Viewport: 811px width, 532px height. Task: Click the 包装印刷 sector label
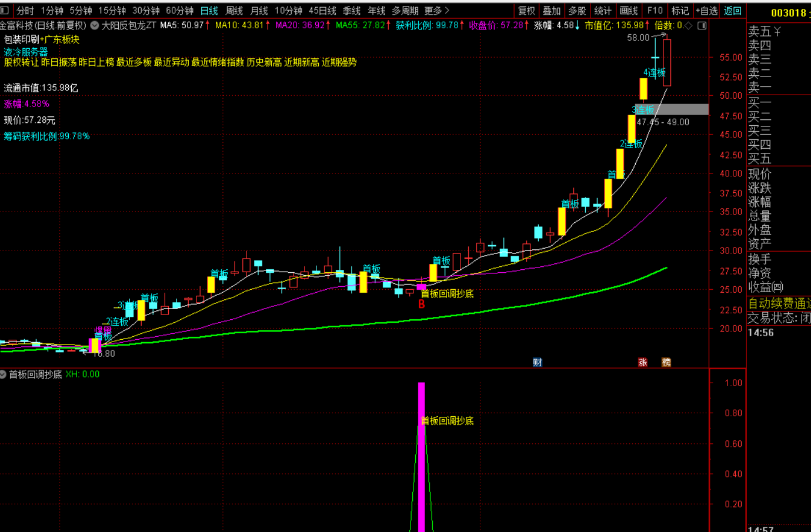[x=22, y=39]
